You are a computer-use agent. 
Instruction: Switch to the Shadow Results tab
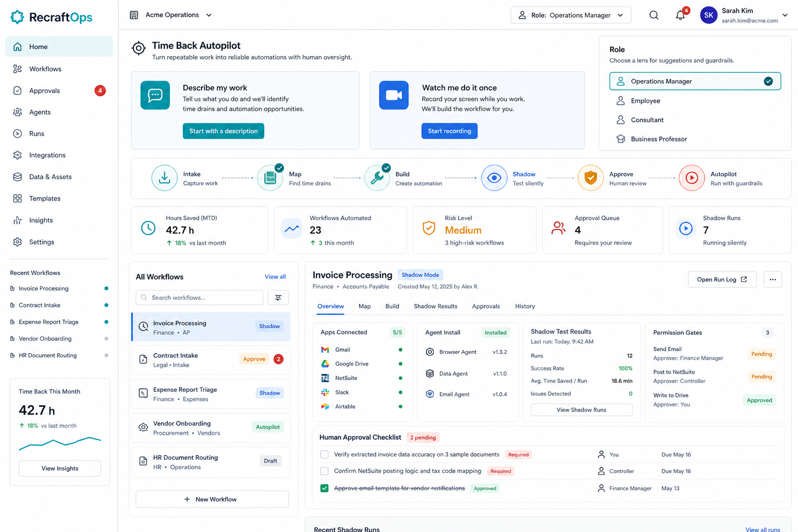435,307
